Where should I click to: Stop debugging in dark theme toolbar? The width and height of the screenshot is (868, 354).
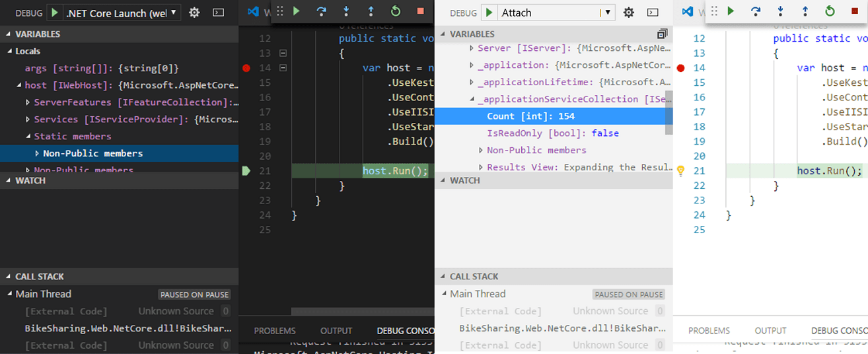tap(420, 11)
